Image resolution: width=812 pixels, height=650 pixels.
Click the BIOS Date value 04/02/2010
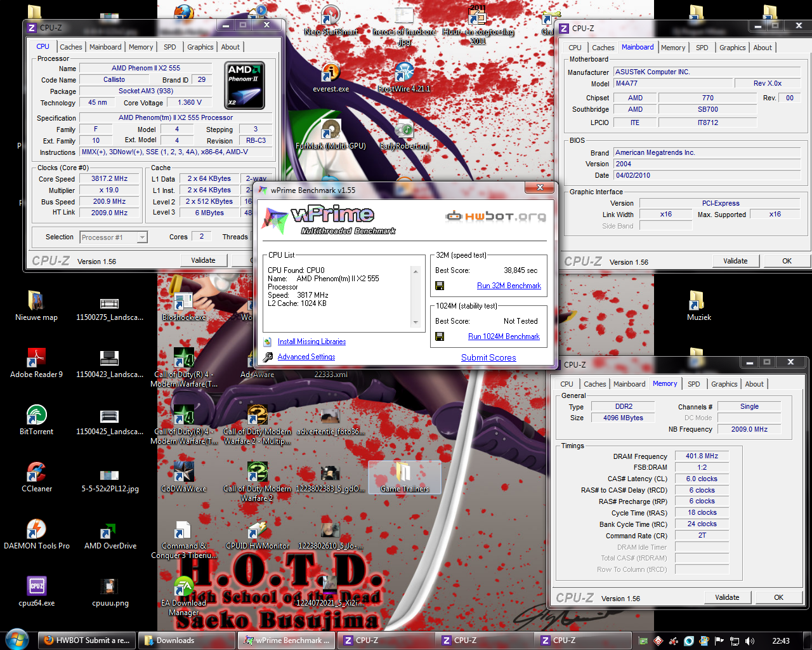[707, 175]
